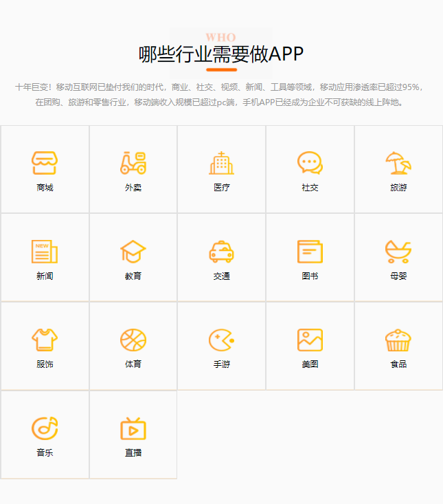Click the chat bubble icon for 社交
The height and width of the screenshot is (504, 443).
(x=310, y=163)
